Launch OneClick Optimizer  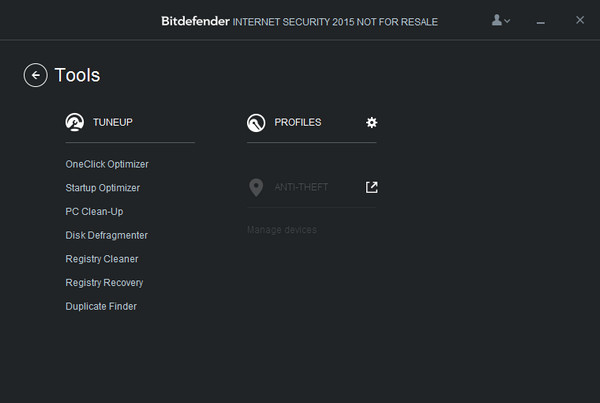(107, 164)
